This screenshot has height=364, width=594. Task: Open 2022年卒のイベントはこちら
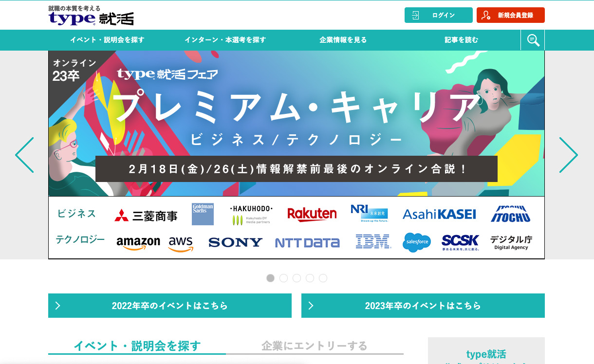(x=170, y=306)
